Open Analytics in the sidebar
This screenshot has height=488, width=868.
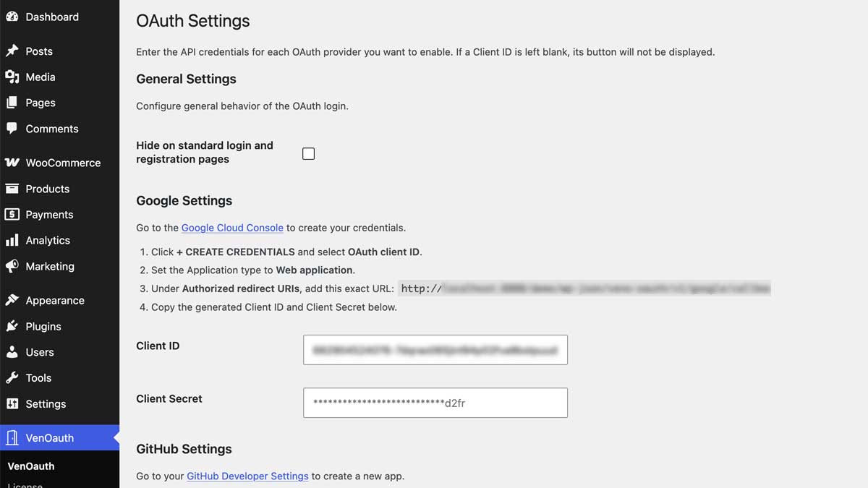click(x=59, y=240)
